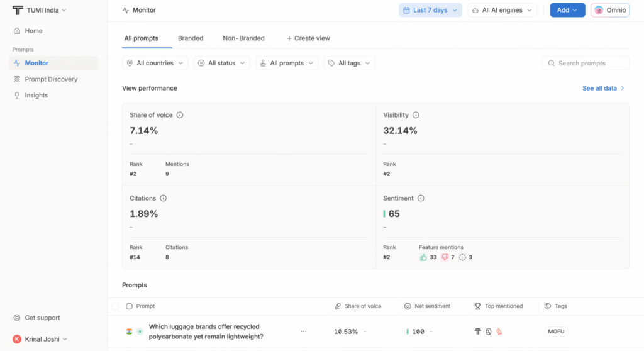The image size is (644, 351).
Task: Click the neutral dotted-circle feature mentions icon
Action: click(462, 257)
